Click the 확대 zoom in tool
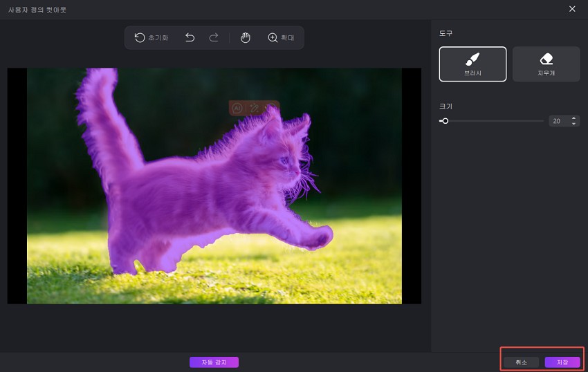 point(281,37)
